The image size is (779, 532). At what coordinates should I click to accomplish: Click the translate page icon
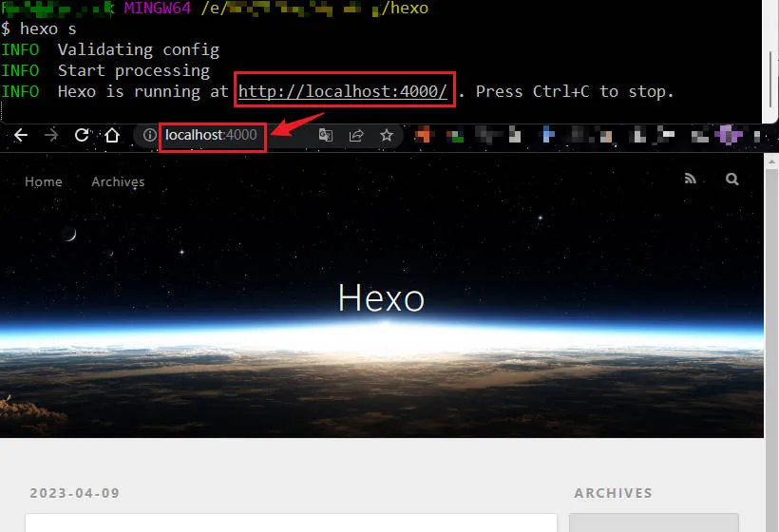click(x=326, y=135)
